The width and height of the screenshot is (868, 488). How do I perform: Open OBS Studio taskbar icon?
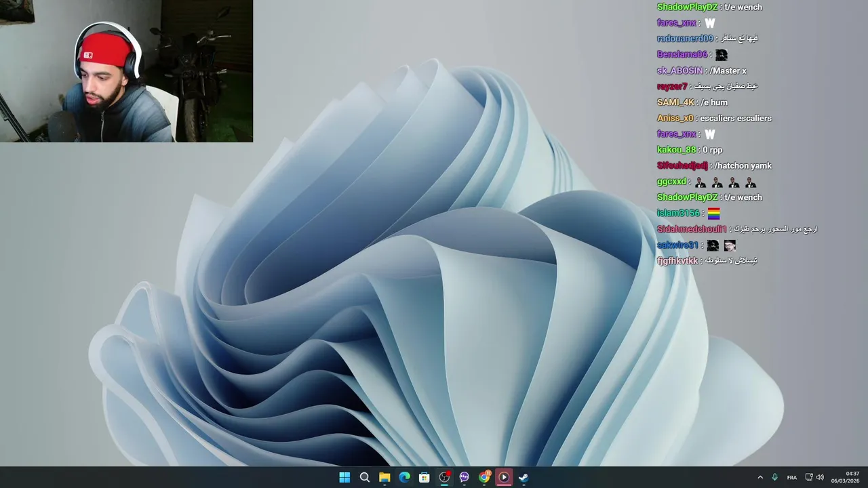pos(444,477)
